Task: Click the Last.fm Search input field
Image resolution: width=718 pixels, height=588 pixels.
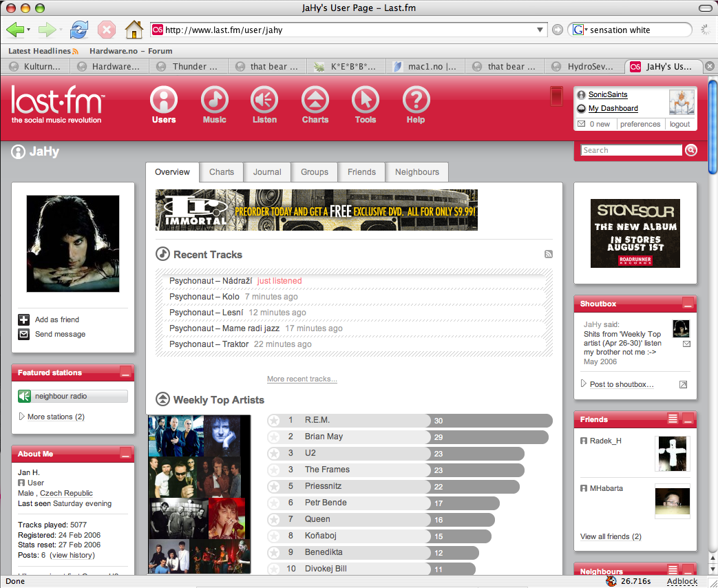Action: tap(631, 150)
